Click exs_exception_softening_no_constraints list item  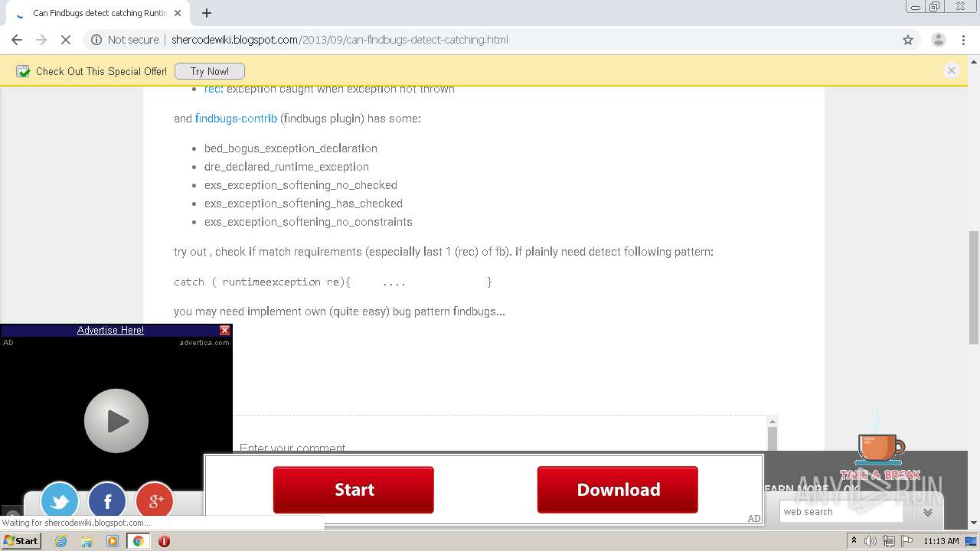click(x=309, y=222)
